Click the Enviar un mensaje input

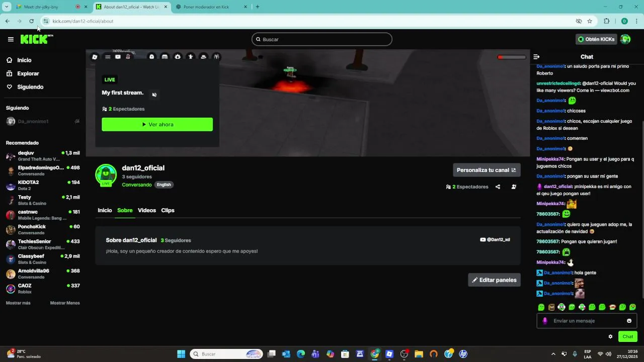tap(586, 321)
